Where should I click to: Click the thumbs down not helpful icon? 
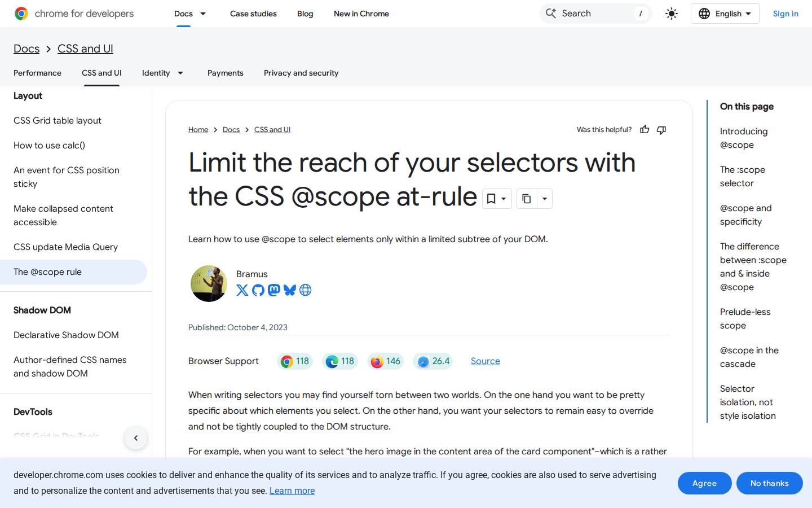coord(661,130)
